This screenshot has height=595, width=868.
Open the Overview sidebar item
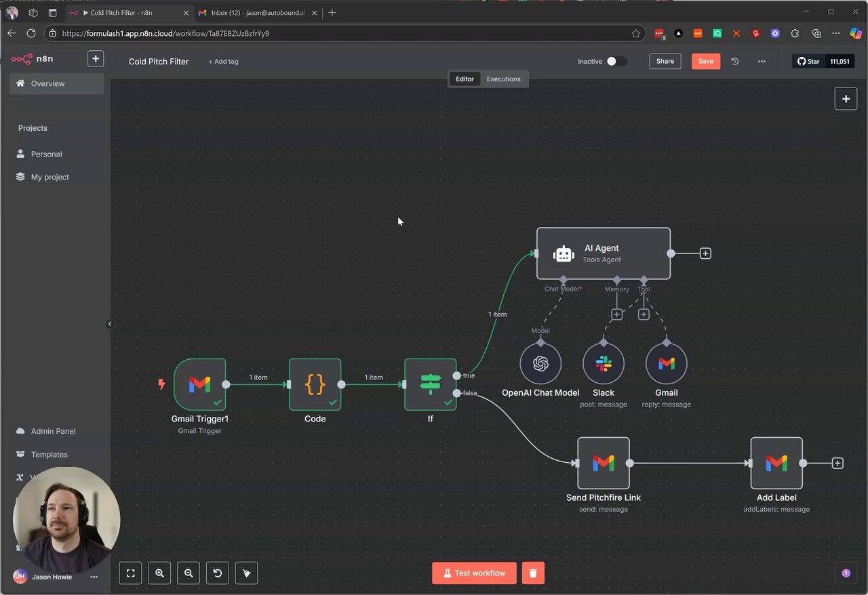pyautogui.click(x=57, y=83)
